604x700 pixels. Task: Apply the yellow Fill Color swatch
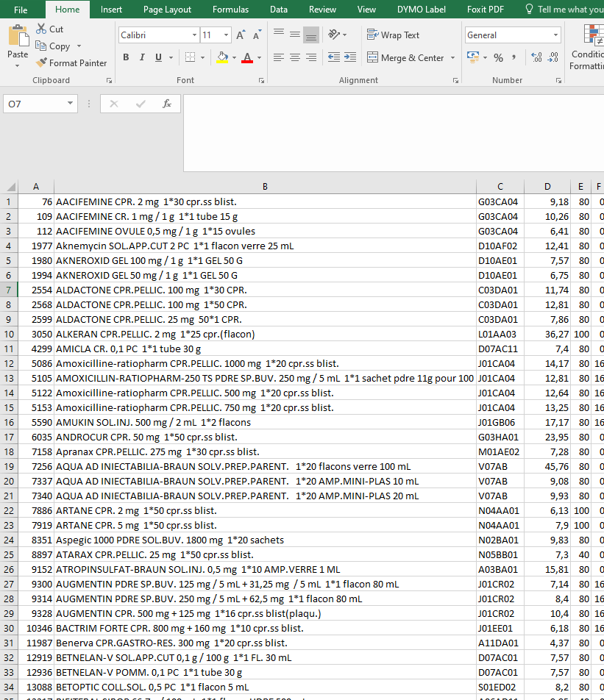pos(222,57)
